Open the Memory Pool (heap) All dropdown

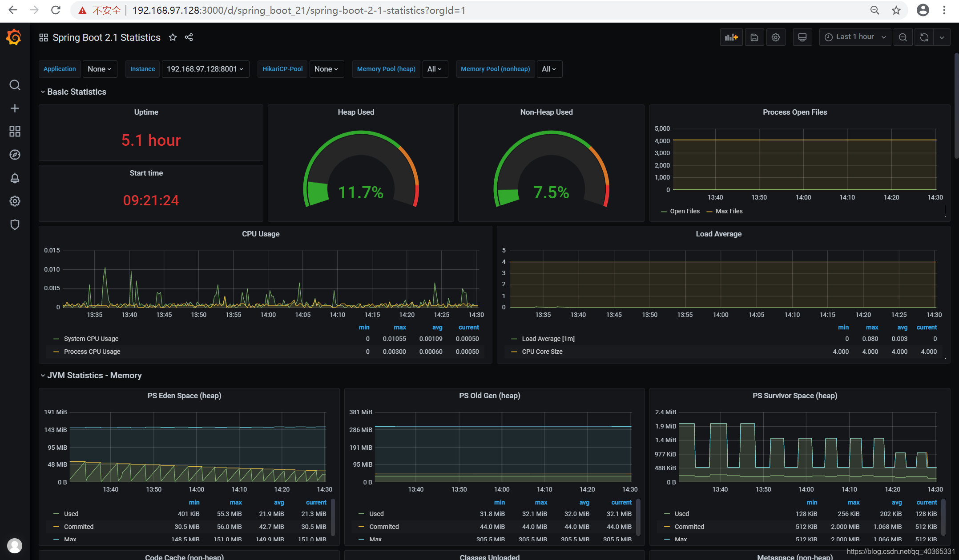click(x=435, y=69)
